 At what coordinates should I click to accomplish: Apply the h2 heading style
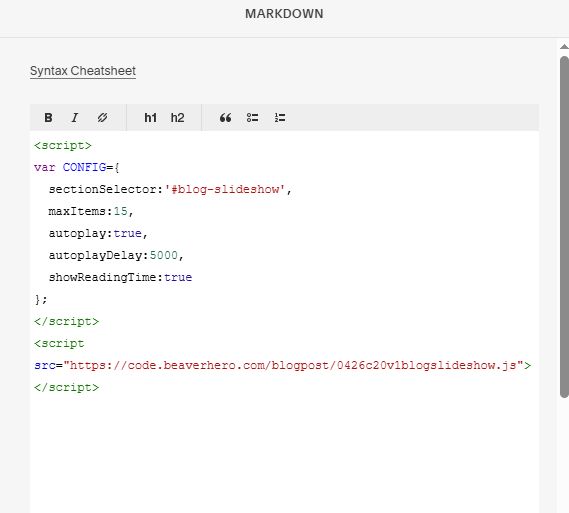point(177,118)
